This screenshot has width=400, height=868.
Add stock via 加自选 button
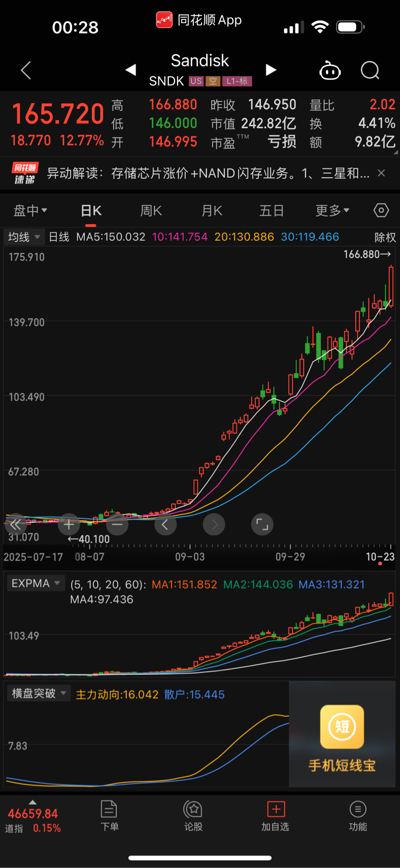point(276,816)
